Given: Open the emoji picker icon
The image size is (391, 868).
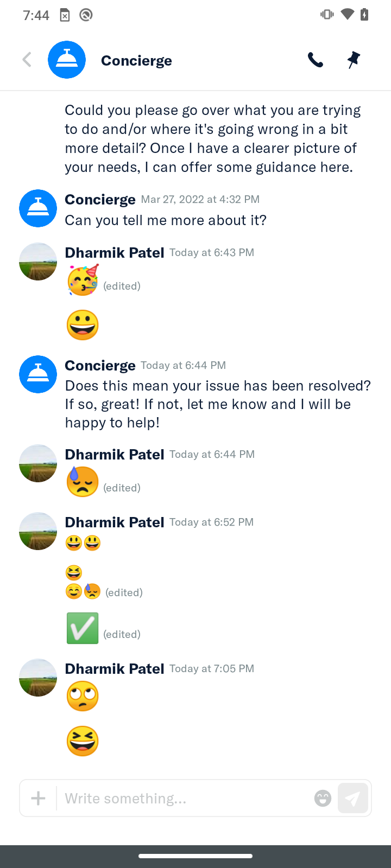Looking at the screenshot, I should pyautogui.click(x=323, y=798).
